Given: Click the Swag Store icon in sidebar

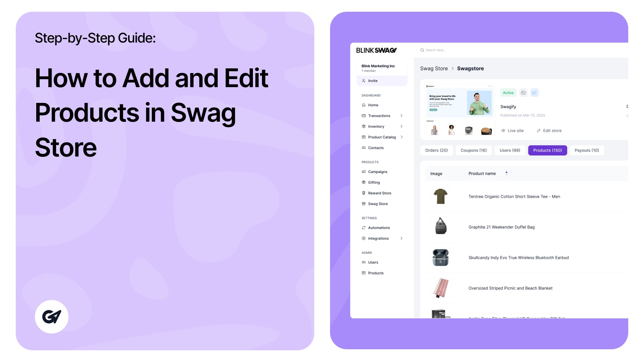Looking at the screenshot, I should point(363,204).
